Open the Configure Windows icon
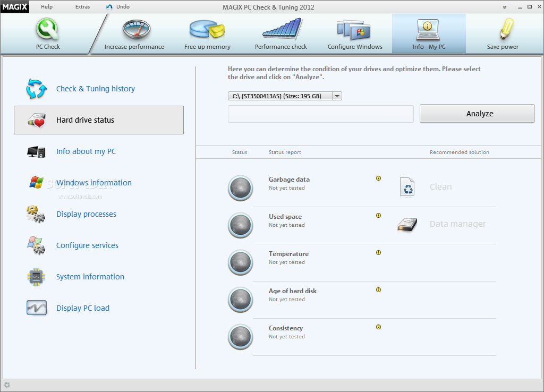Image resolution: width=544 pixels, height=392 pixels. click(353, 30)
